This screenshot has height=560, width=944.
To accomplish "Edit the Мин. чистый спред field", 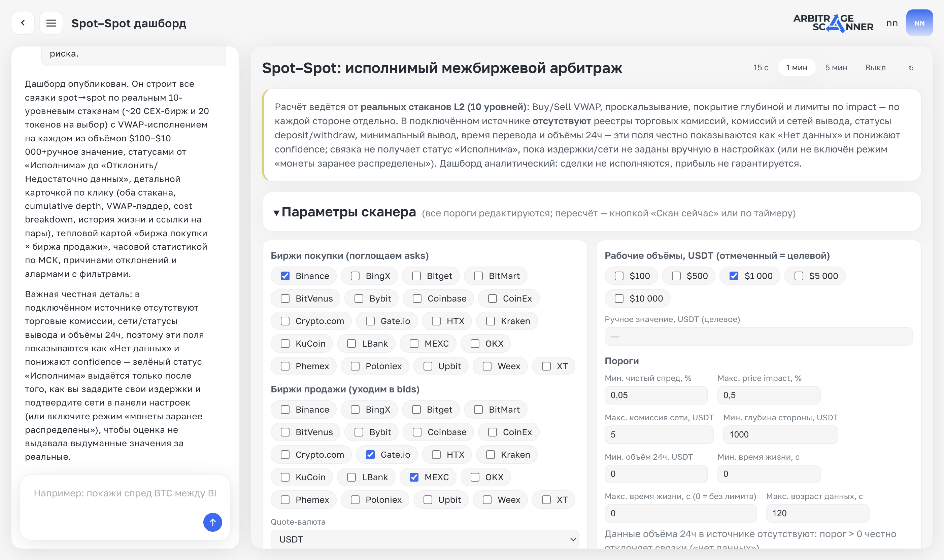I will click(x=656, y=395).
